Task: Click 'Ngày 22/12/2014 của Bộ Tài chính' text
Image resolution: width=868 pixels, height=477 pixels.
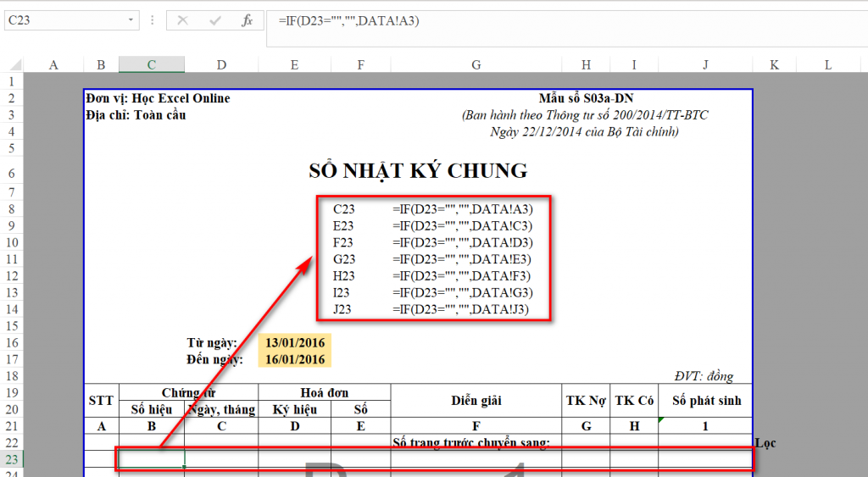Action: pyautogui.click(x=584, y=131)
